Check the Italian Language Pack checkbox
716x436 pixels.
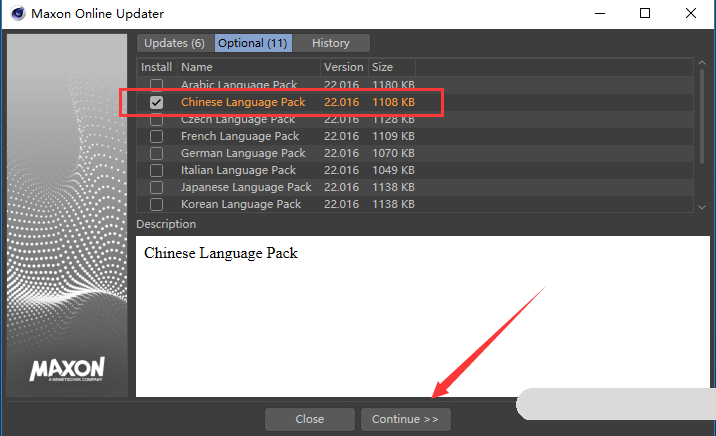coord(156,170)
